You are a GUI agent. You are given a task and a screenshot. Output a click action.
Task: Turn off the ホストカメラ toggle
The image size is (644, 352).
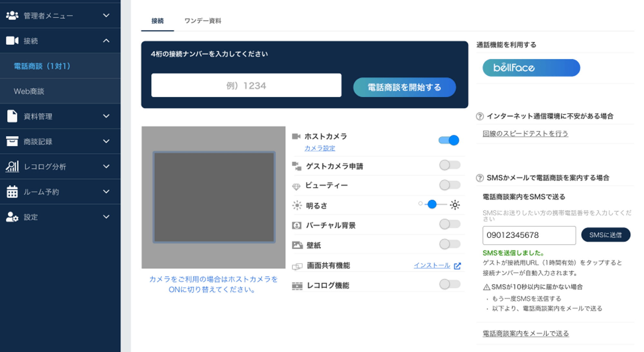point(449,140)
